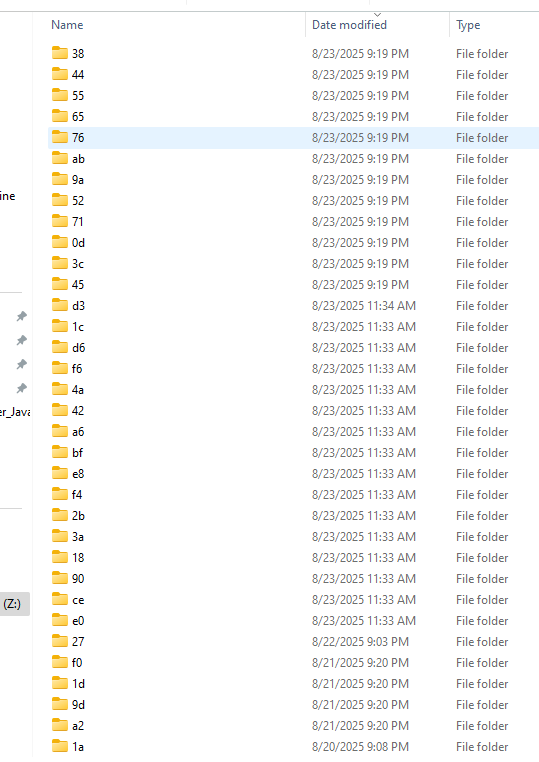The width and height of the screenshot is (539, 762).
Task: Click File folder type of 45
Action: 482,284
